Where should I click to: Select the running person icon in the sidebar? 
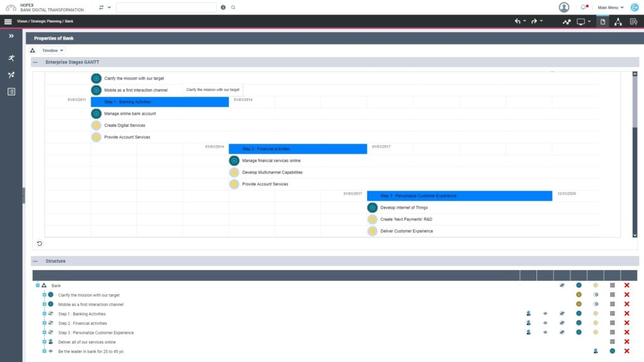point(10,58)
